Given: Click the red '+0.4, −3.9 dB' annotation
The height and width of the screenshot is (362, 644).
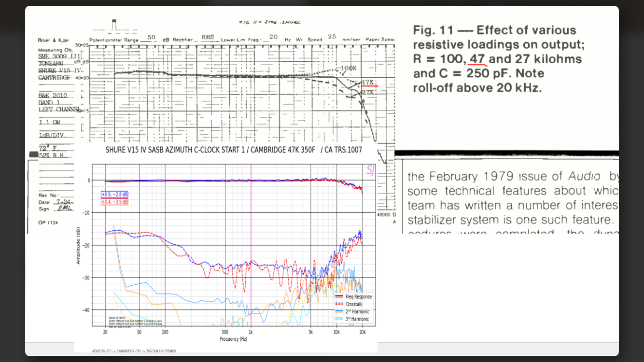Looking at the screenshot, I should pyautogui.click(x=114, y=201).
